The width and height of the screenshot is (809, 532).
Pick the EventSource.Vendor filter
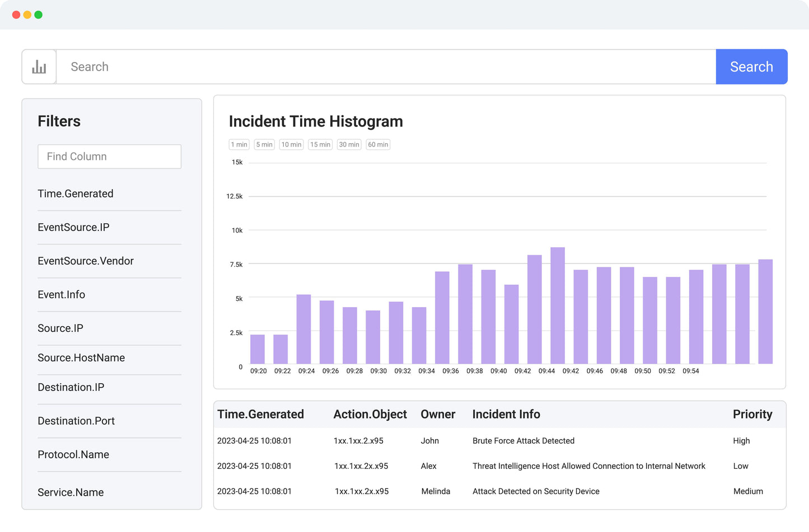(86, 261)
